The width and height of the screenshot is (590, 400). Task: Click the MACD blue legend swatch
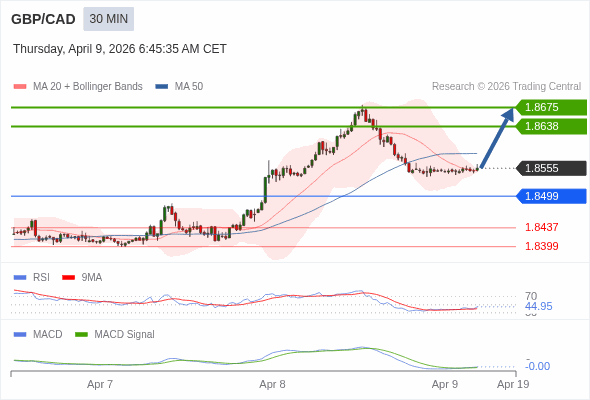pos(20,335)
